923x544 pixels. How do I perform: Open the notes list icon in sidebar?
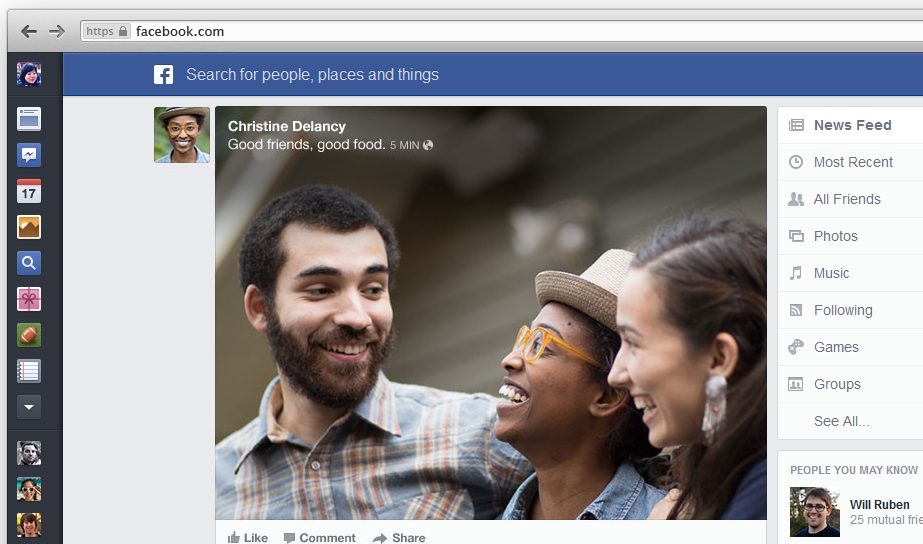29,371
